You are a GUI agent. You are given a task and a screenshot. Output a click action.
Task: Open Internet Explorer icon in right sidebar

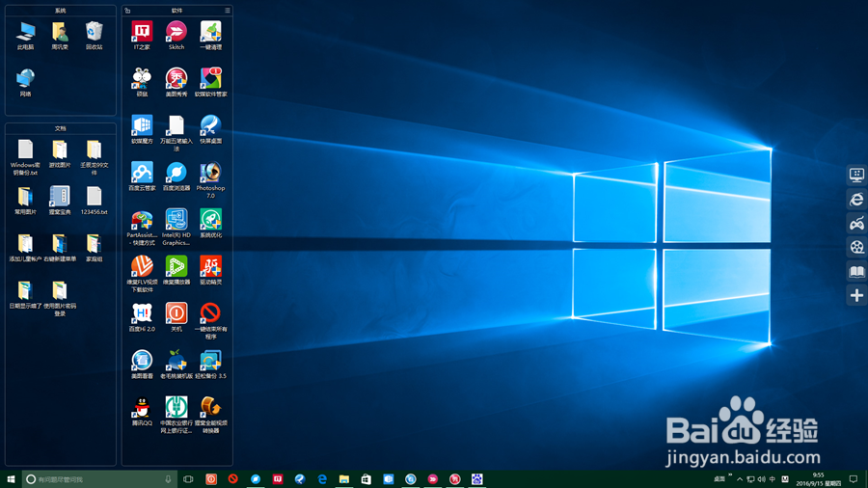pyautogui.click(x=856, y=200)
